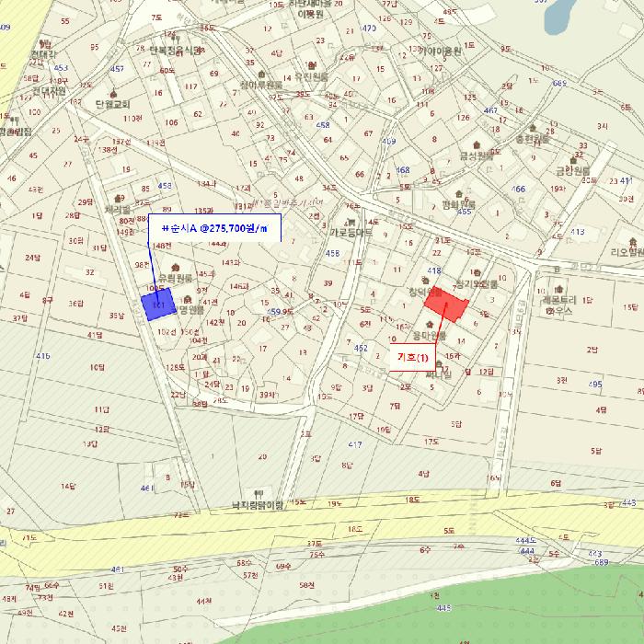Click parcel label 146과
The image size is (644, 644).
tap(239, 286)
